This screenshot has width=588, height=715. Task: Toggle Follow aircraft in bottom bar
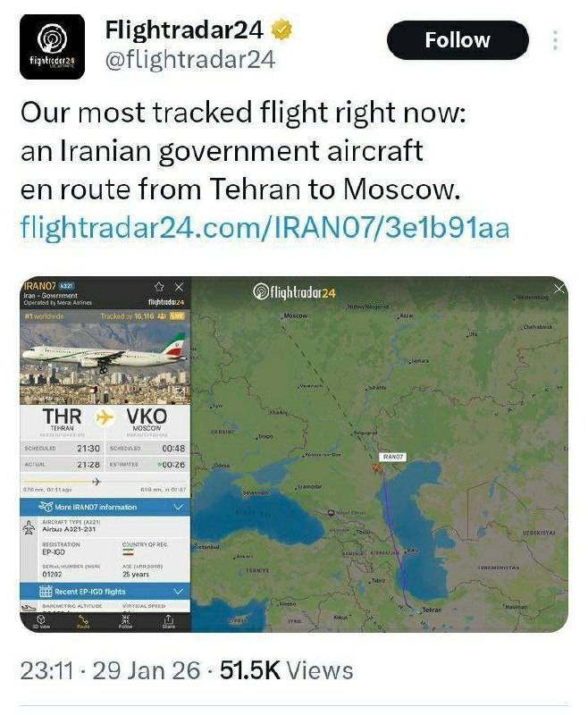(125, 621)
